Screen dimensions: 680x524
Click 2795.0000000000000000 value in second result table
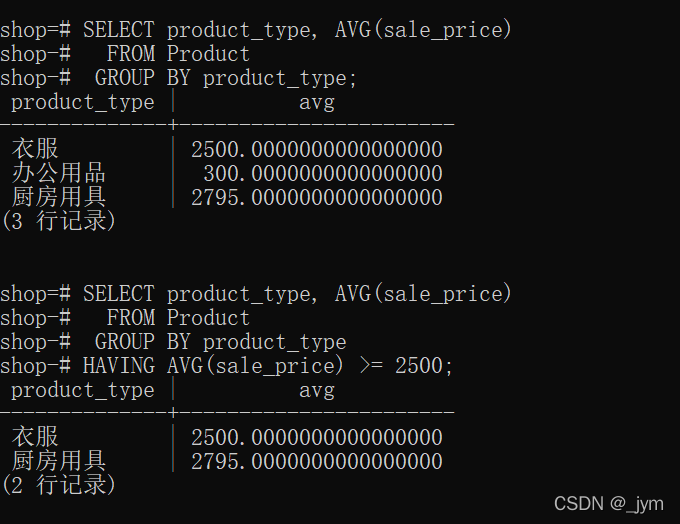click(316, 461)
